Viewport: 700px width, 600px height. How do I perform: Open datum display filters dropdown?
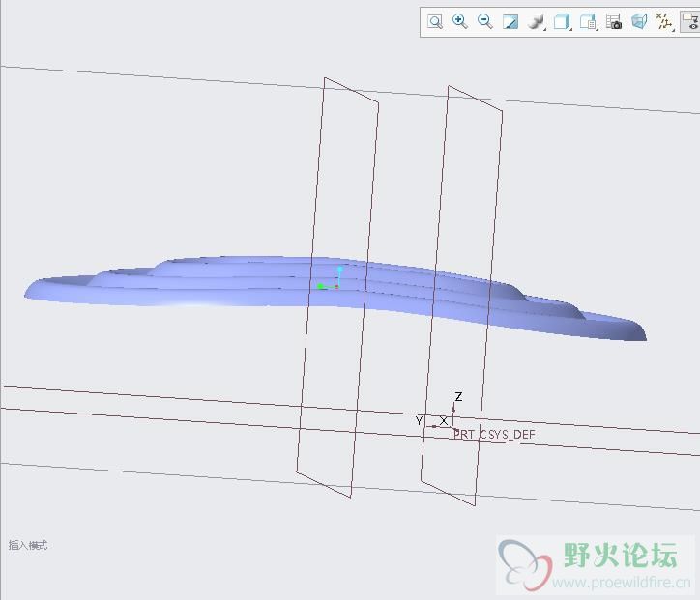coord(665,21)
